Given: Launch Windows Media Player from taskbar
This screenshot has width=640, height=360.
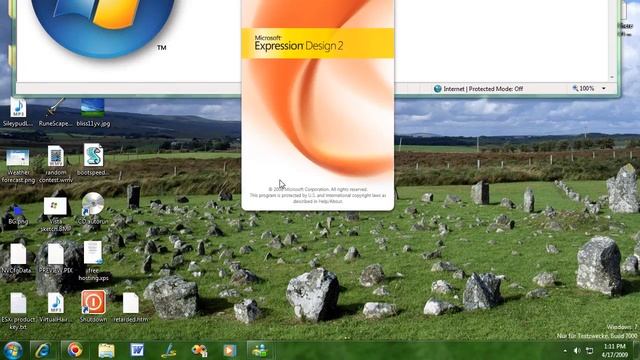Looking at the screenshot, I should click(229, 350).
